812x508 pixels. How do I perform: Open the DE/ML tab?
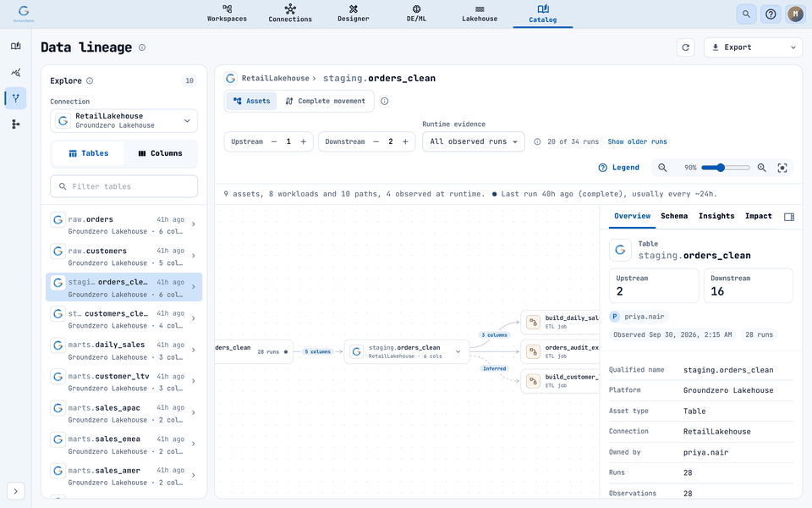point(416,14)
